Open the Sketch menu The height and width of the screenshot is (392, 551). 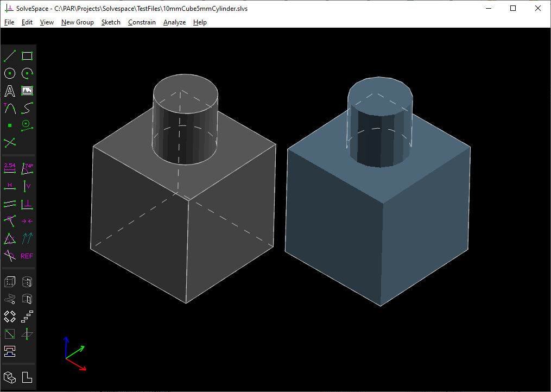(111, 22)
